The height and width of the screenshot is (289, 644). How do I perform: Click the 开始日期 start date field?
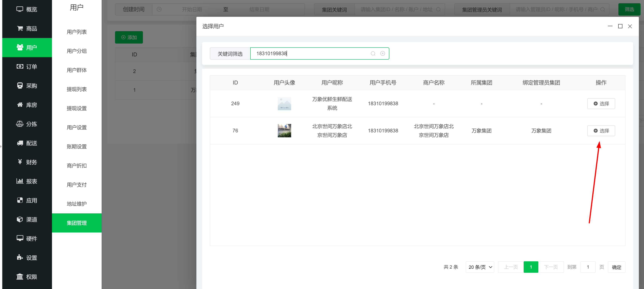192,10
